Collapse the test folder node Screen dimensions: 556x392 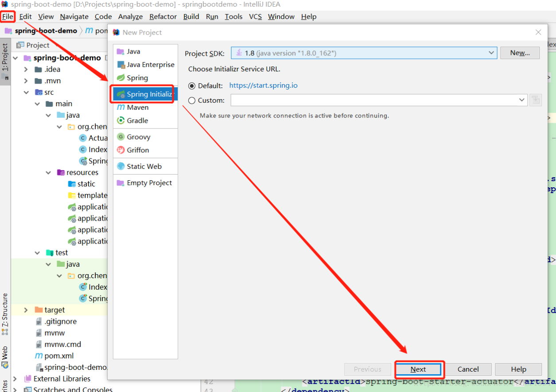tap(37, 252)
